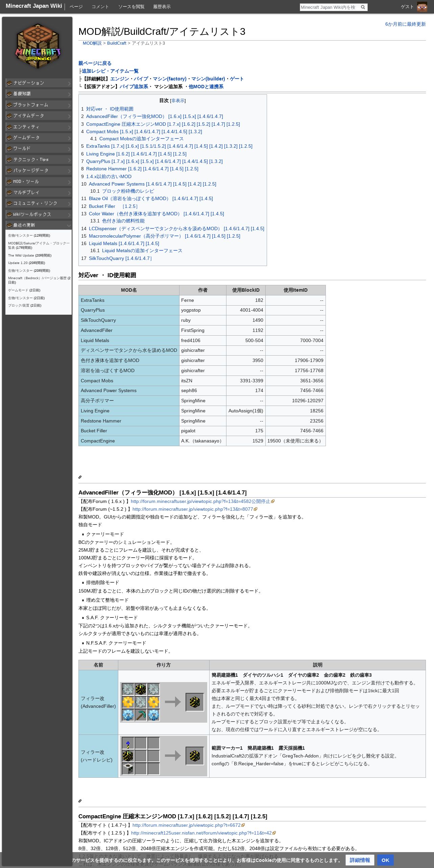The image size is (434, 868).
Task: Open the コメント menu in top bar
Action: (x=100, y=7)
